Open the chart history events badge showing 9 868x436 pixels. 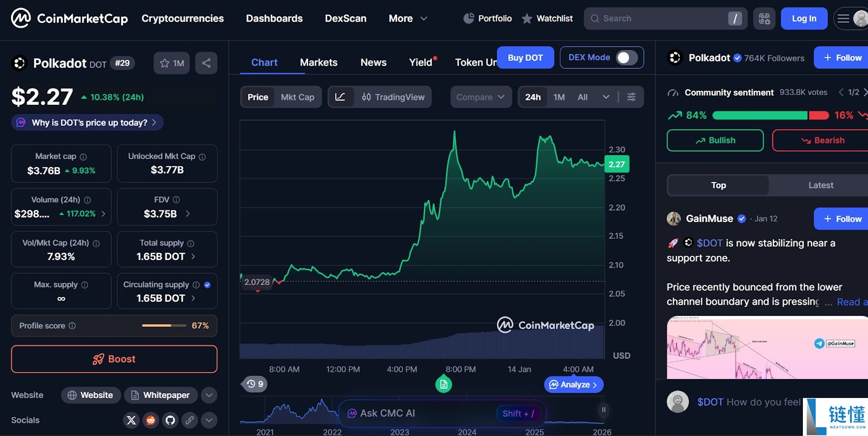(x=254, y=384)
